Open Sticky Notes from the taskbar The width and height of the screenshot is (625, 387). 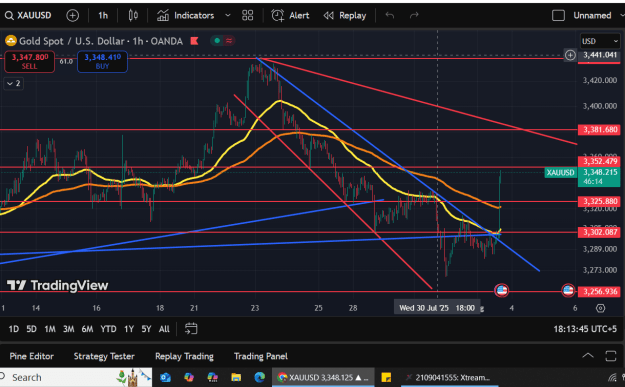click(386, 377)
